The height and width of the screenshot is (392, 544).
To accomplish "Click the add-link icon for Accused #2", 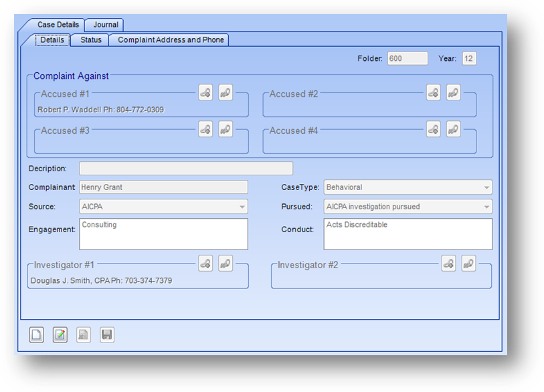I will (434, 92).
